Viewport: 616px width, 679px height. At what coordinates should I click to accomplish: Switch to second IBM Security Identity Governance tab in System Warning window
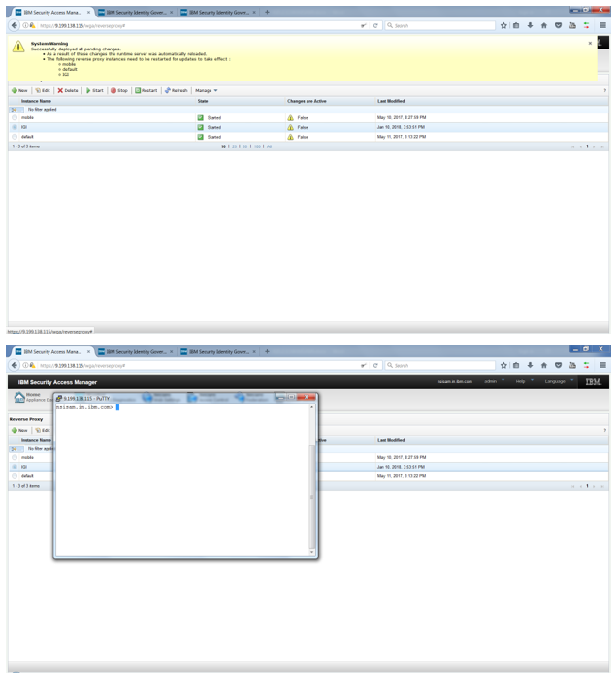pyautogui.click(x=136, y=12)
